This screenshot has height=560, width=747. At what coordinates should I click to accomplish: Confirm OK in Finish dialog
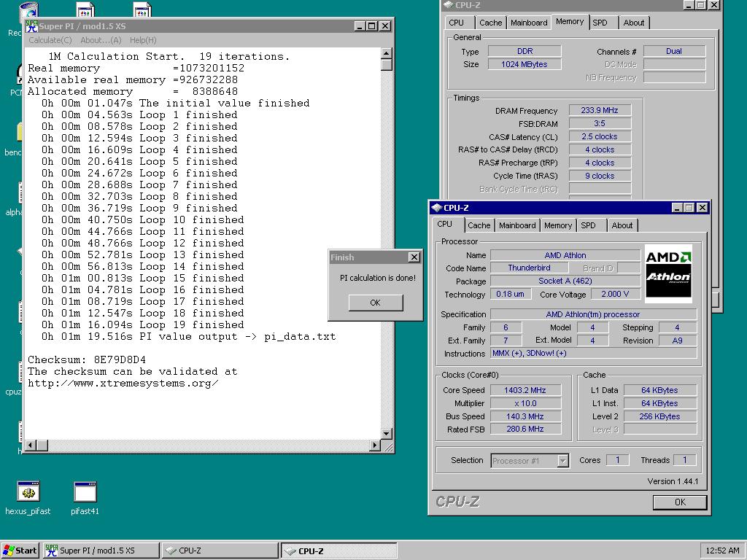coord(376,303)
